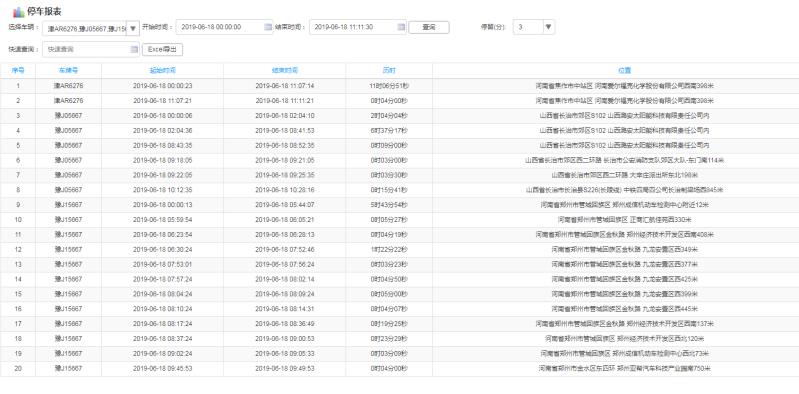Select row 8 starting at 10:12:35

tap(400, 190)
